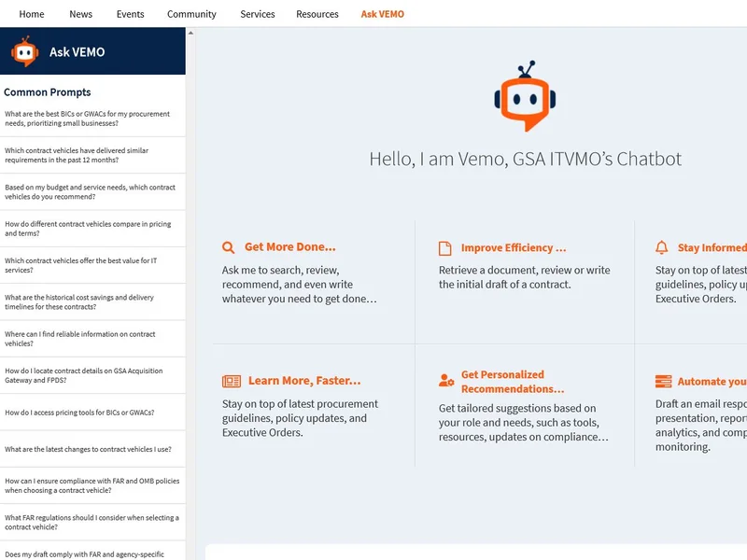The width and height of the screenshot is (747, 560).
Task: Click the sidebar scroll-up arrow
Action: tap(190, 33)
